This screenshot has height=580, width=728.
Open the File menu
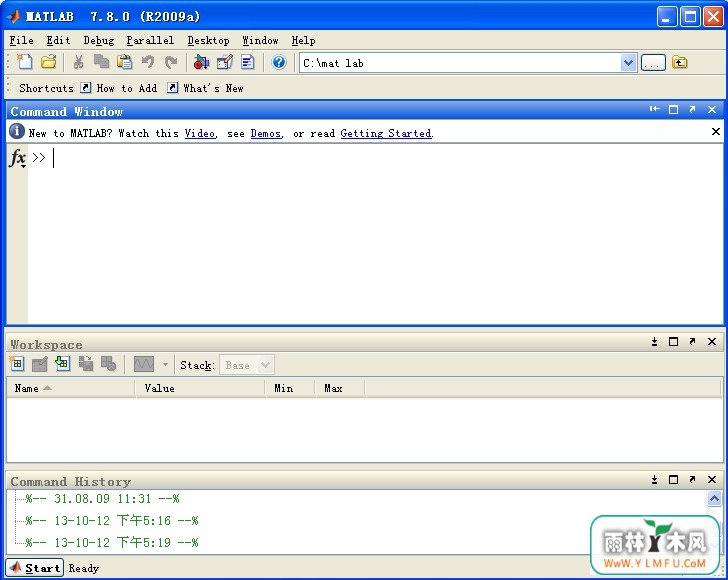coord(21,41)
